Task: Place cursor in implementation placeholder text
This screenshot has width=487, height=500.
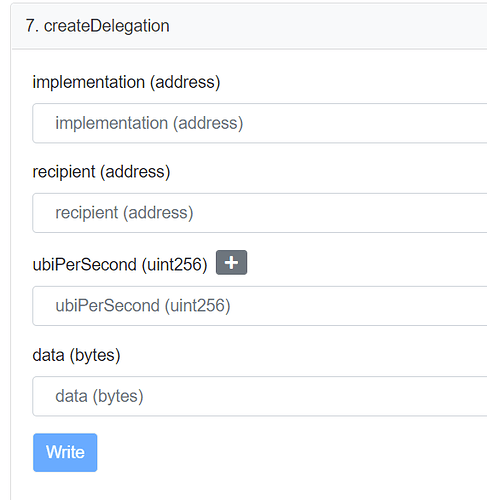Action: (149, 123)
